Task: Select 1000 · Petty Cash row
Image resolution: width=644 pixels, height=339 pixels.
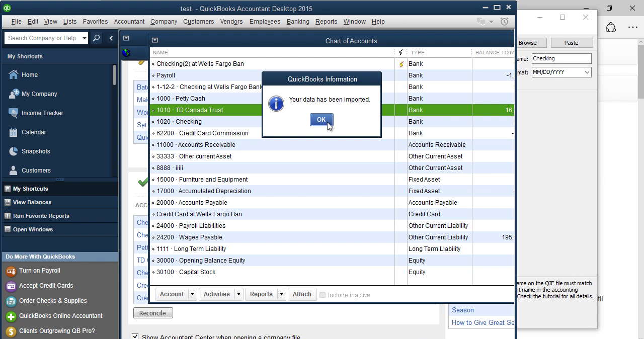Action: 332,99
